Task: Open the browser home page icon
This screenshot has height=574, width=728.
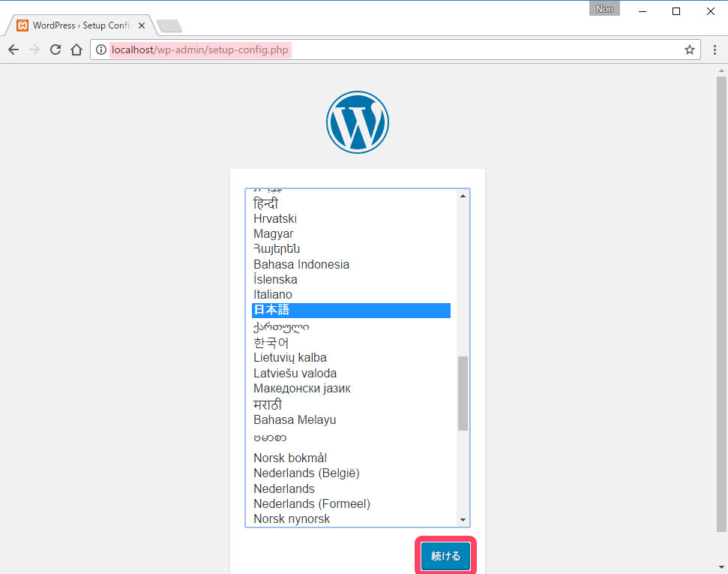Action: coord(76,50)
